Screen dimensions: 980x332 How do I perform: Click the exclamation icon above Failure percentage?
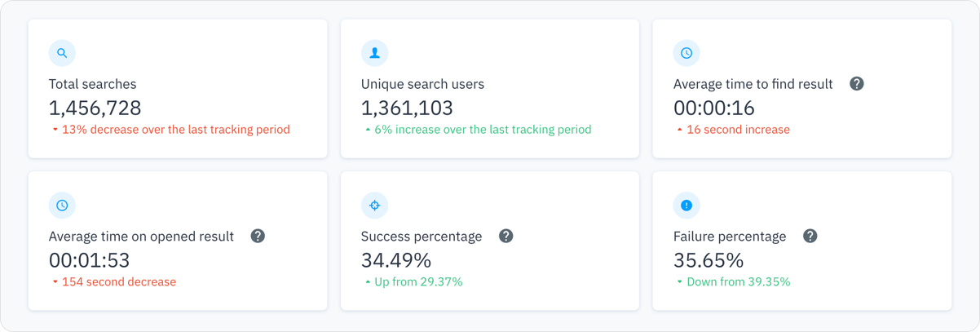click(686, 206)
